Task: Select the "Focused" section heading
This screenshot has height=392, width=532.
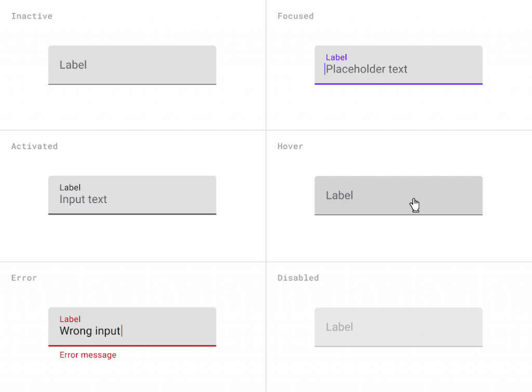Action: [x=295, y=16]
